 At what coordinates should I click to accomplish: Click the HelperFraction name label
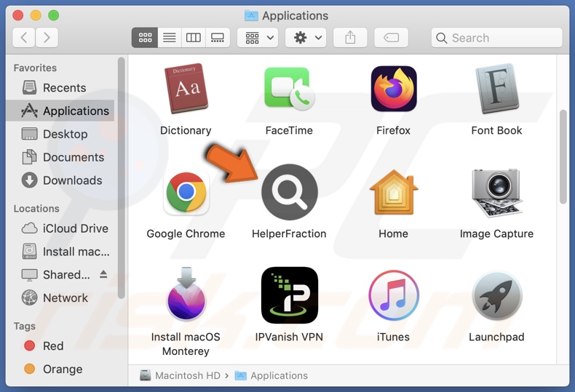[290, 233]
